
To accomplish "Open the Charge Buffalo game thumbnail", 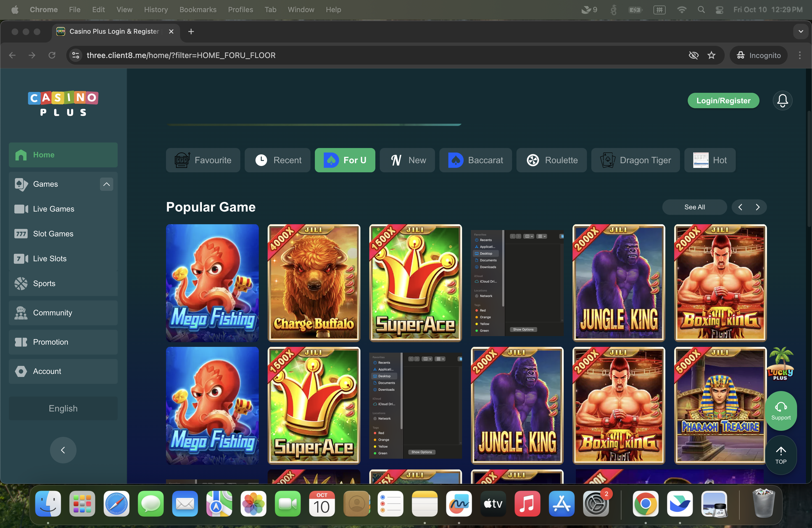I will pos(313,283).
